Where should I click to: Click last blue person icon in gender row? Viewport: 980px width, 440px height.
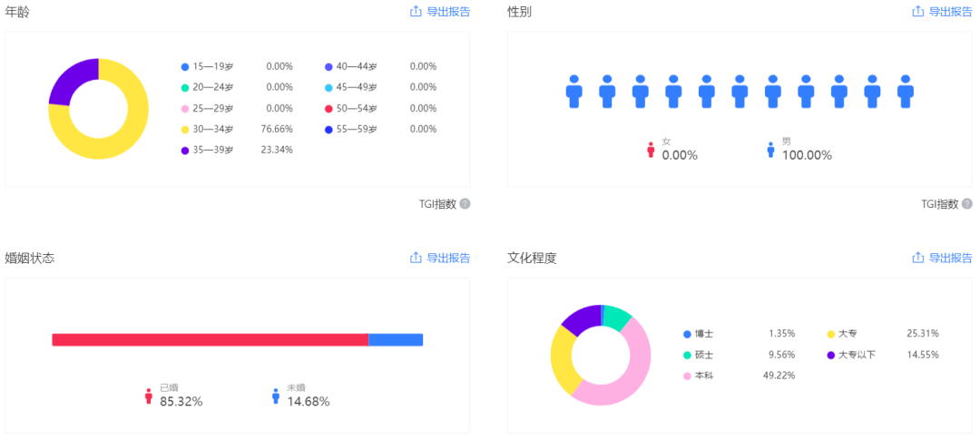(905, 92)
